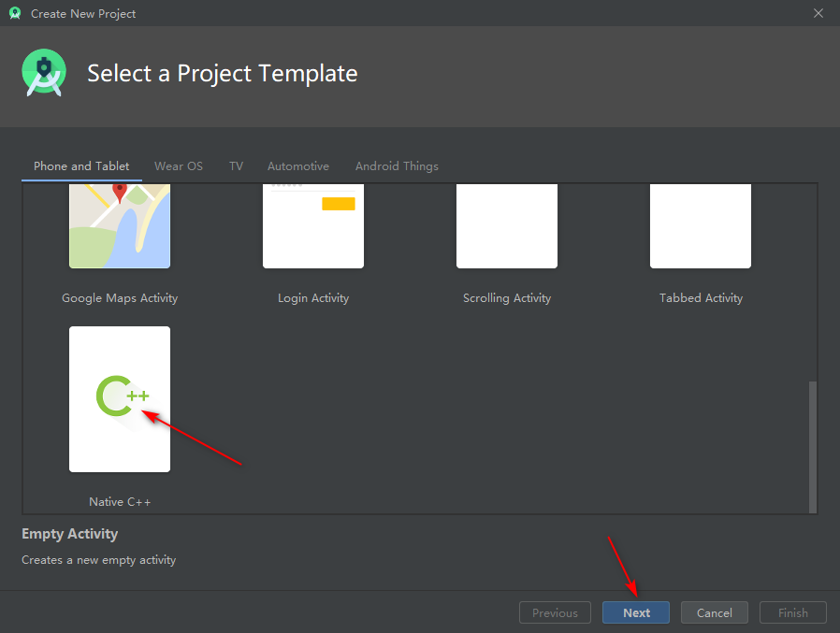
Task: Click the Google Maps Activity label
Action: pyautogui.click(x=120, y=297)
